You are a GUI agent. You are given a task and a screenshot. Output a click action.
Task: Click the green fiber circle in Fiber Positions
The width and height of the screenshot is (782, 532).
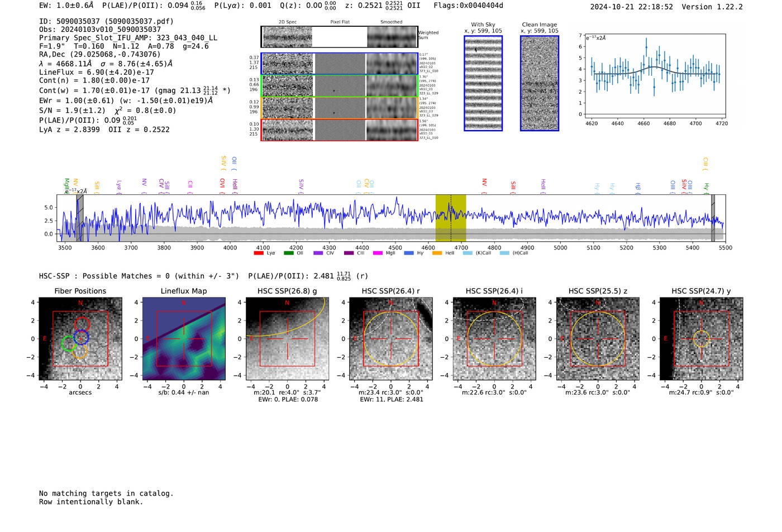(69, 343)
